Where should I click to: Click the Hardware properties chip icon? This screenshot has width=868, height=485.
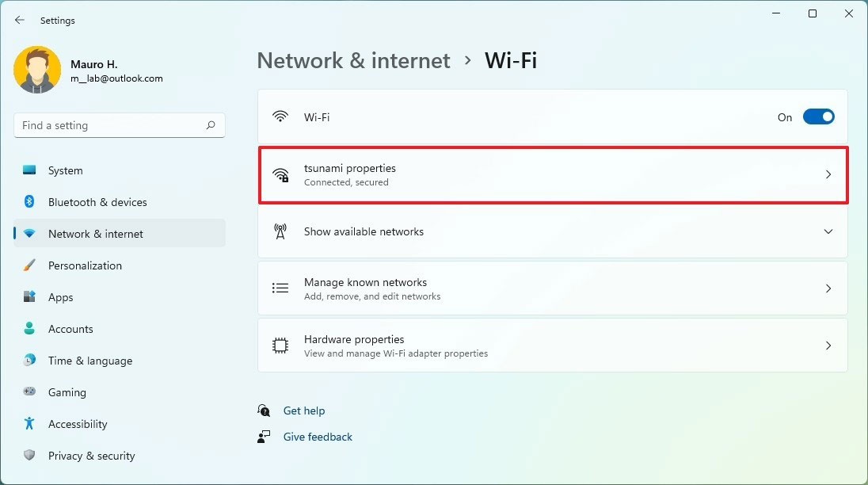[280, 346]
